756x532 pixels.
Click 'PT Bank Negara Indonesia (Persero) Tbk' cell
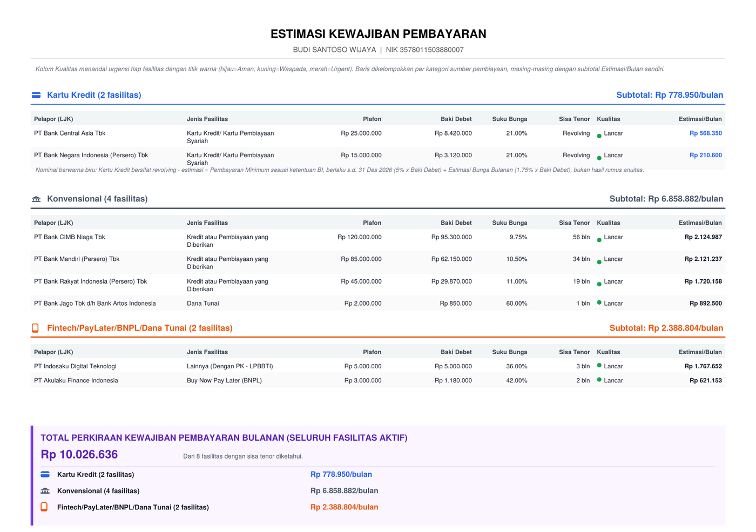tap(91, 156)
